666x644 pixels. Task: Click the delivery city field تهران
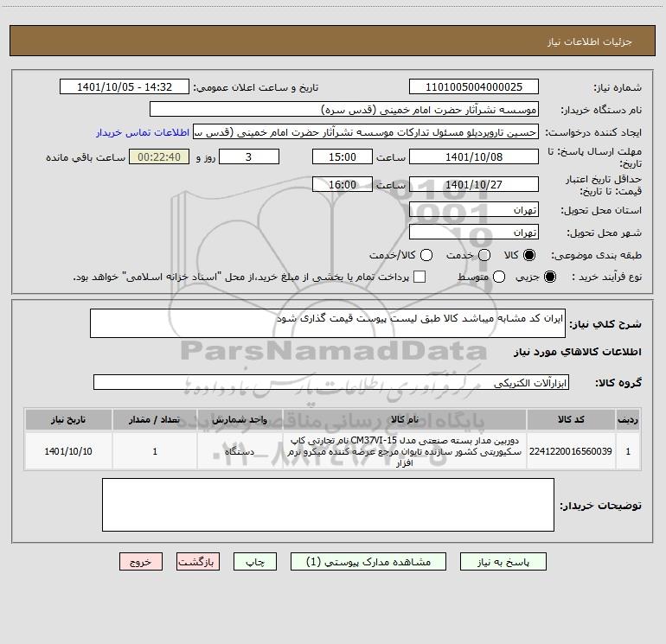(474, 232)
